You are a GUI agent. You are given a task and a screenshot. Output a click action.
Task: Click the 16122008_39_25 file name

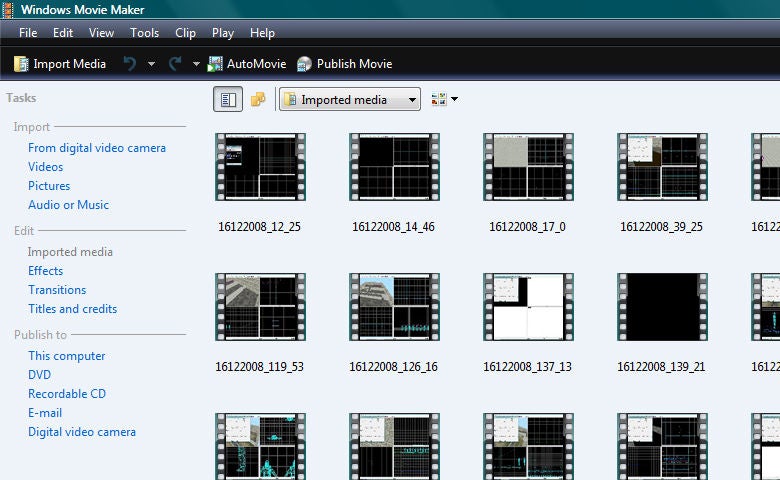click(661, 227)
